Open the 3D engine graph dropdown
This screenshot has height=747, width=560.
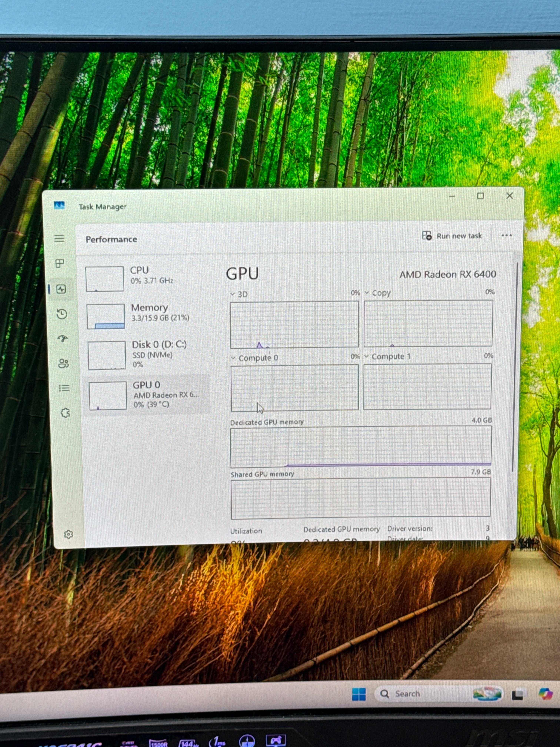233,294
